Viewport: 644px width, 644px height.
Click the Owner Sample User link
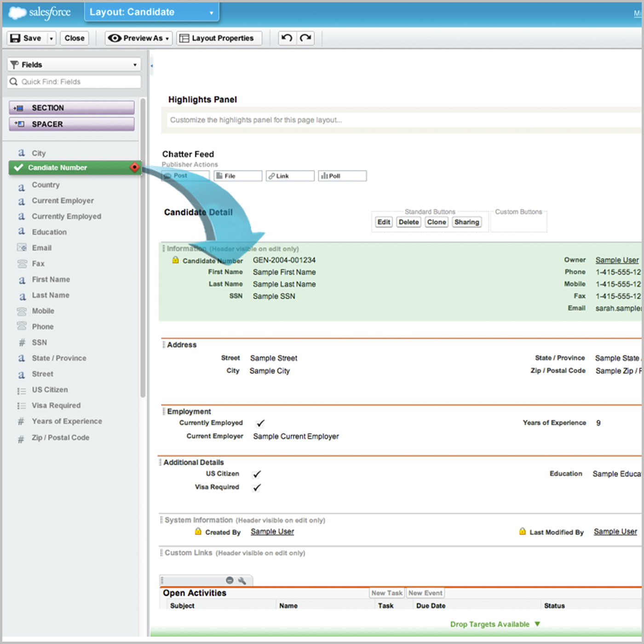[x=617, y=260]
